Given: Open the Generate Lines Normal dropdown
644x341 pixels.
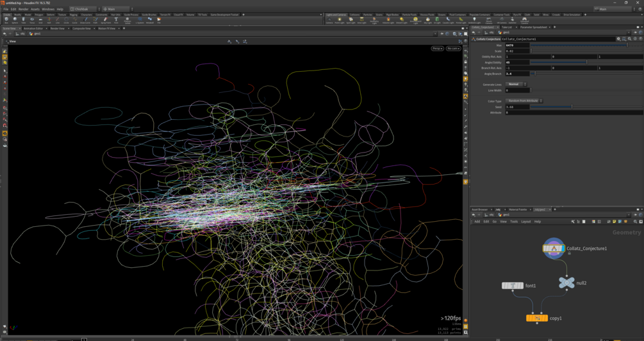Looking at the screenshot, I should point(516,84).
